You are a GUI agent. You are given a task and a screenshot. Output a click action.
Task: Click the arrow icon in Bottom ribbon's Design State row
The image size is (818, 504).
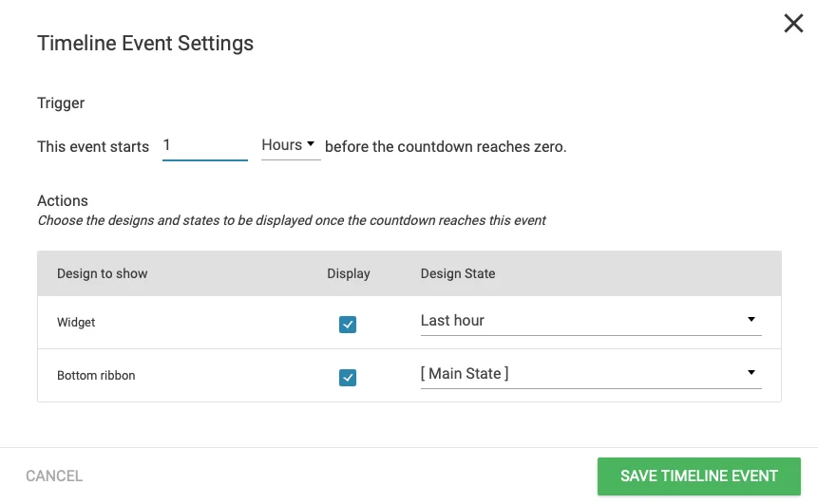(x=751, y=373)
